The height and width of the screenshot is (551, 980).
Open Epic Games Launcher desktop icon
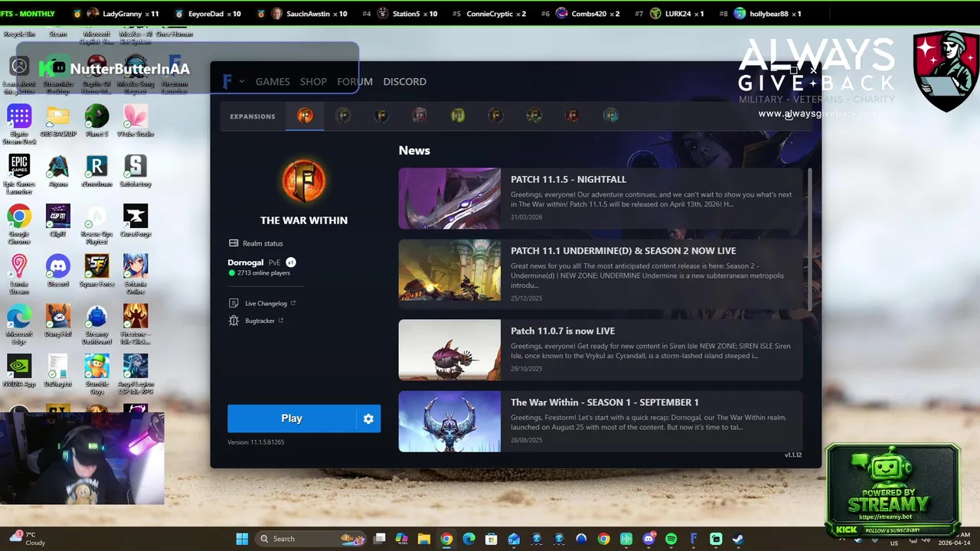click(x=19, y=174)
